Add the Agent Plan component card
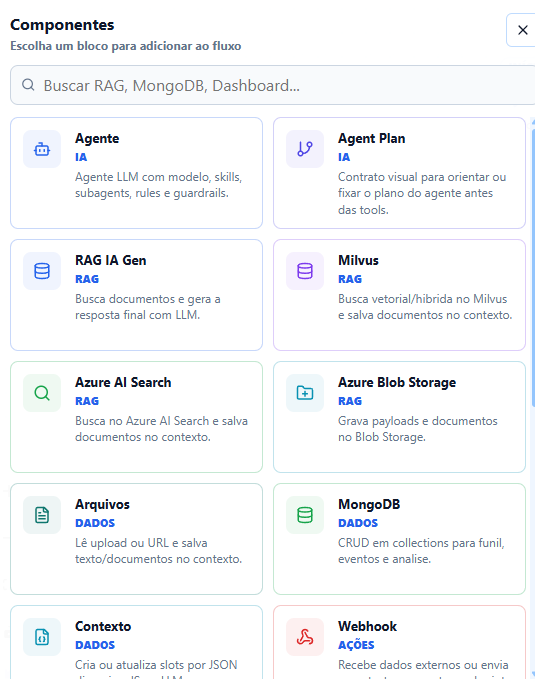The width and height of the screenshot is (535, 688). [399, 173]
